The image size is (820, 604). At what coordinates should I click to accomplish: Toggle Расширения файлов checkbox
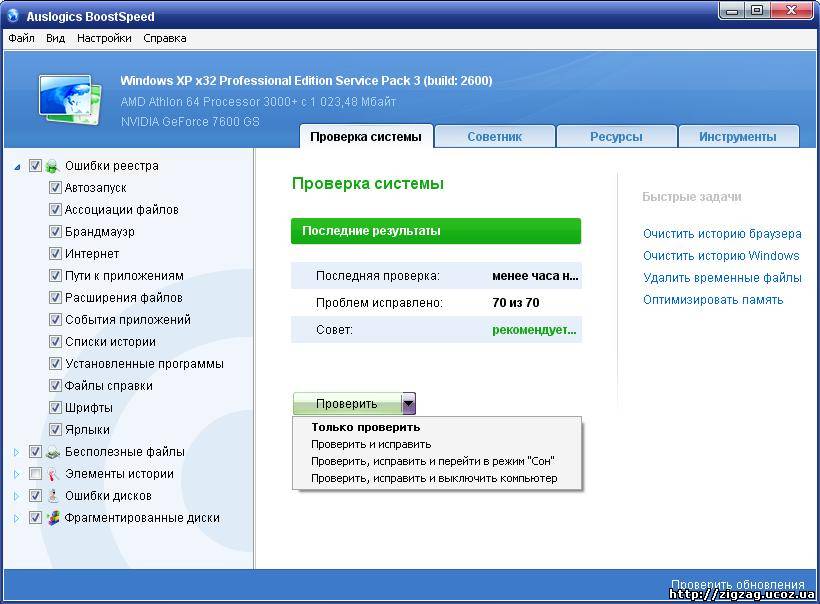point(55,298)
